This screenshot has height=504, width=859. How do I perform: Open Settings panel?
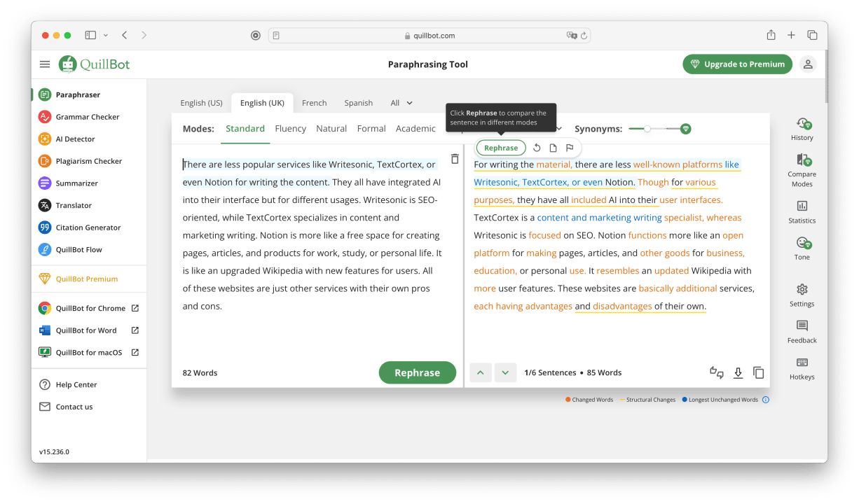[802, 295]
